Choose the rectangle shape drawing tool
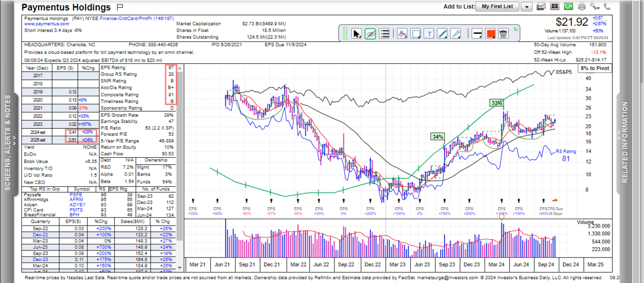Viewport: 644px width, 283px height. (416, 33)
